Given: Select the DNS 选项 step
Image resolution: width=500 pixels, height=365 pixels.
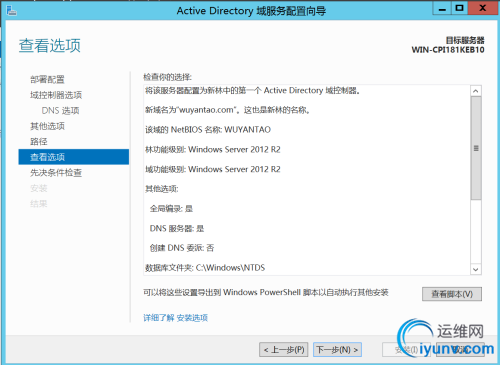Looking at the screenshot, I should click(x=60, y=110).
